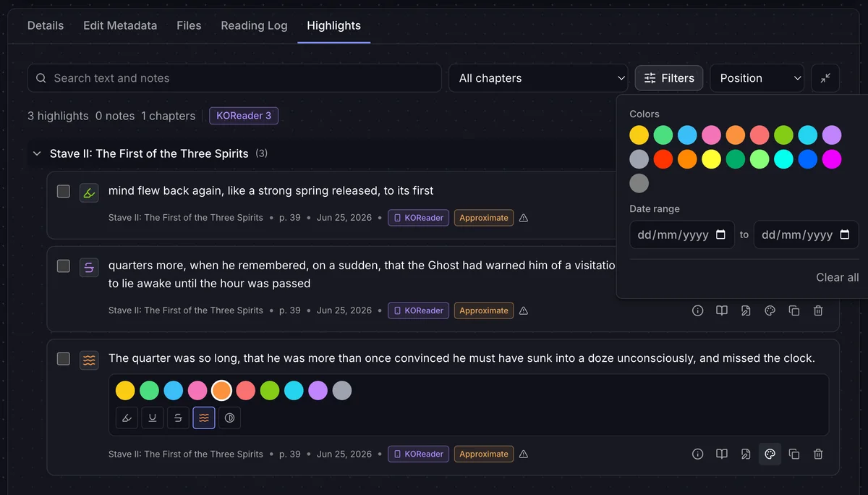The image size is (868, 495).
Task: Choose the underline style button
Action: (153, 418)
